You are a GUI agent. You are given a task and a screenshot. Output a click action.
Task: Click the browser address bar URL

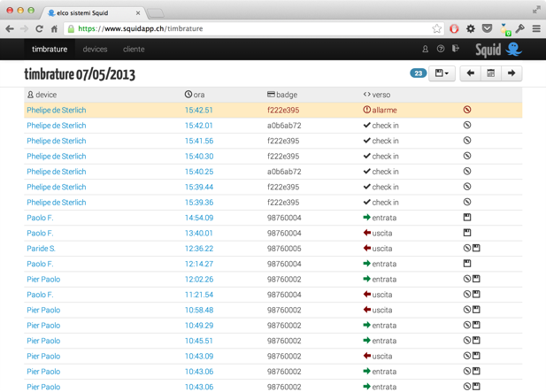pyautogui.click(x=141, y=28)
